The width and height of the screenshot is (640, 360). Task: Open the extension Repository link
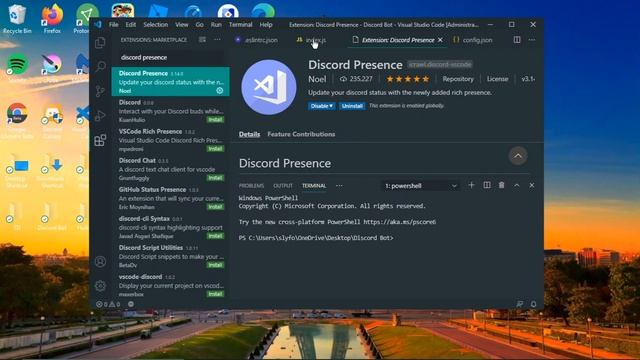point(458,79)
